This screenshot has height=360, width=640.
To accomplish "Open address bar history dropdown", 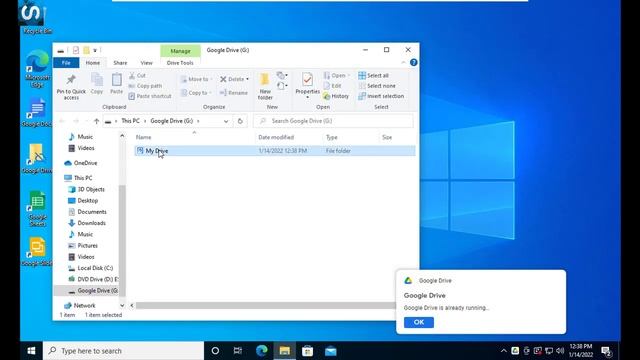I will pos(226,121).
